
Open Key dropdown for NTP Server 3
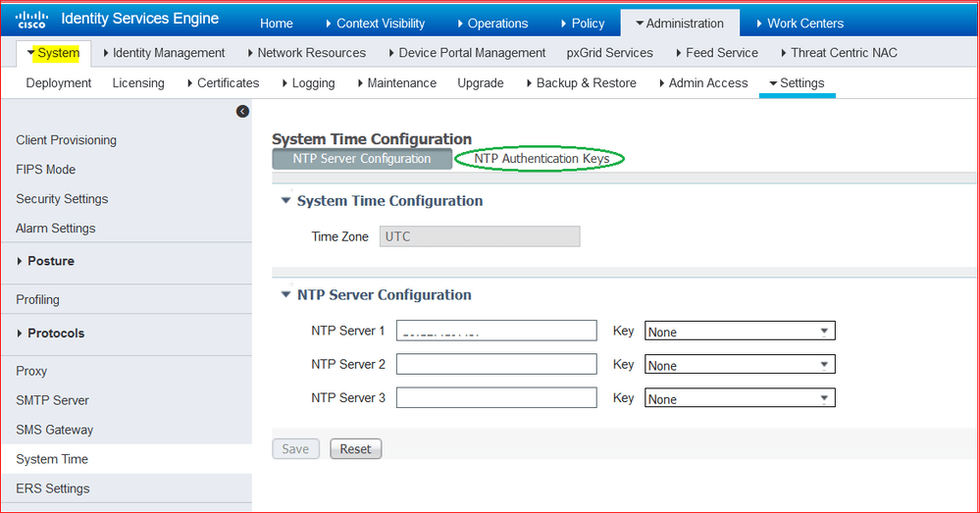(x=740, y=398)
